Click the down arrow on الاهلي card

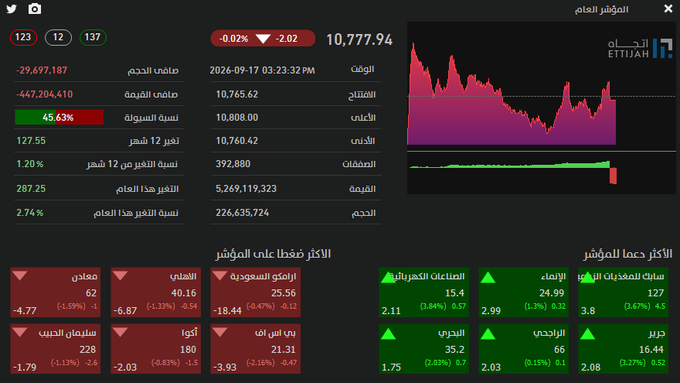pos(120,276)
